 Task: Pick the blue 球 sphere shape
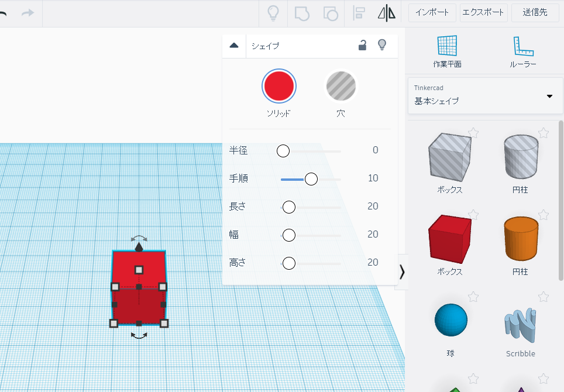click(x=450, y=320)
